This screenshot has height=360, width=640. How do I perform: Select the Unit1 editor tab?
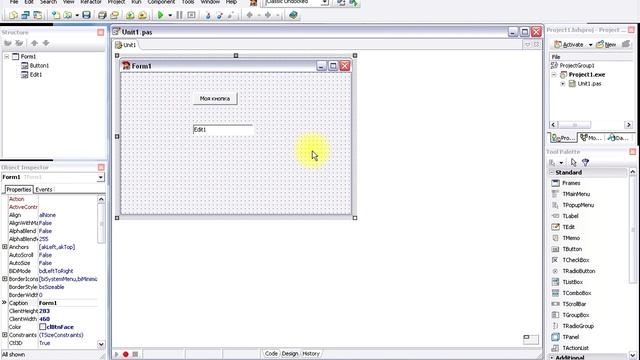[x=126, y=45]
